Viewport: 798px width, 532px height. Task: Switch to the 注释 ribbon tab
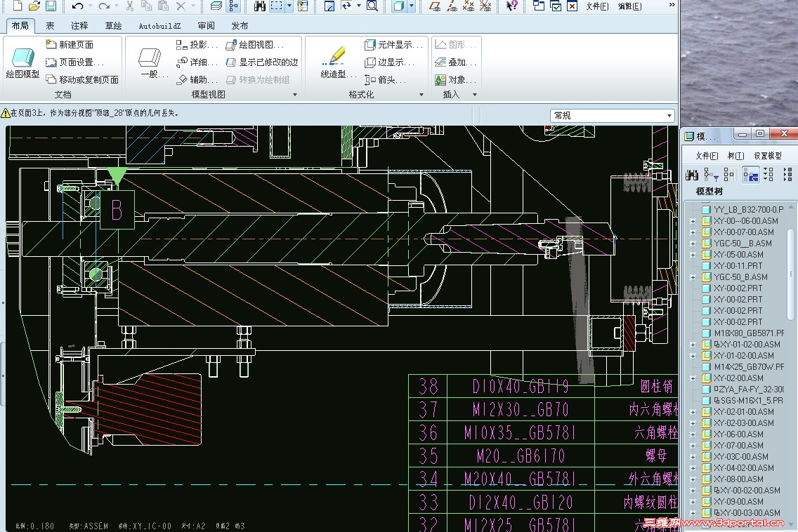79,26
